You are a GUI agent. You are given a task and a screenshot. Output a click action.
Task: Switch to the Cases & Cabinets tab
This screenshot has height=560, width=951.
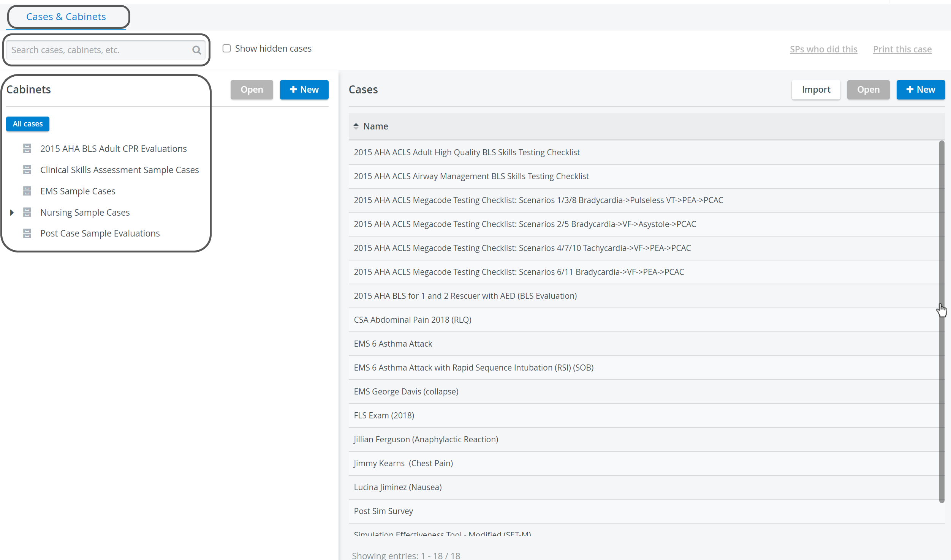click(x=66, y=17)
